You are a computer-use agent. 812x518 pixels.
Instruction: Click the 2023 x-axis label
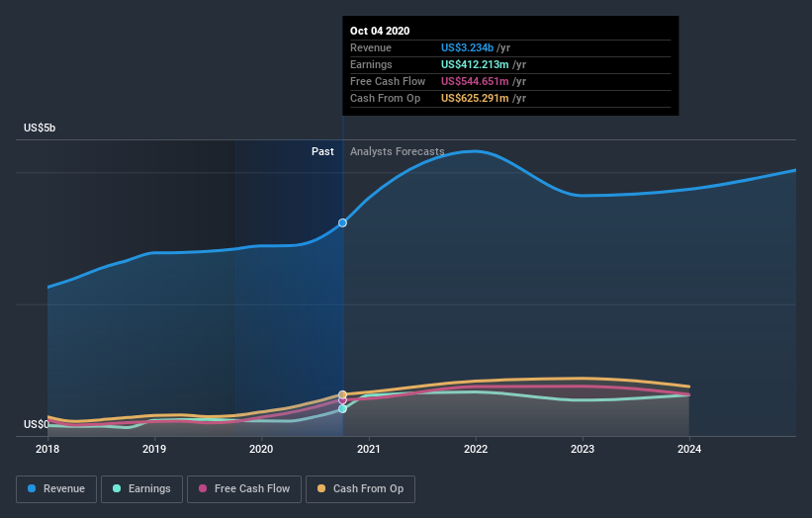click(x=583, y=449)
